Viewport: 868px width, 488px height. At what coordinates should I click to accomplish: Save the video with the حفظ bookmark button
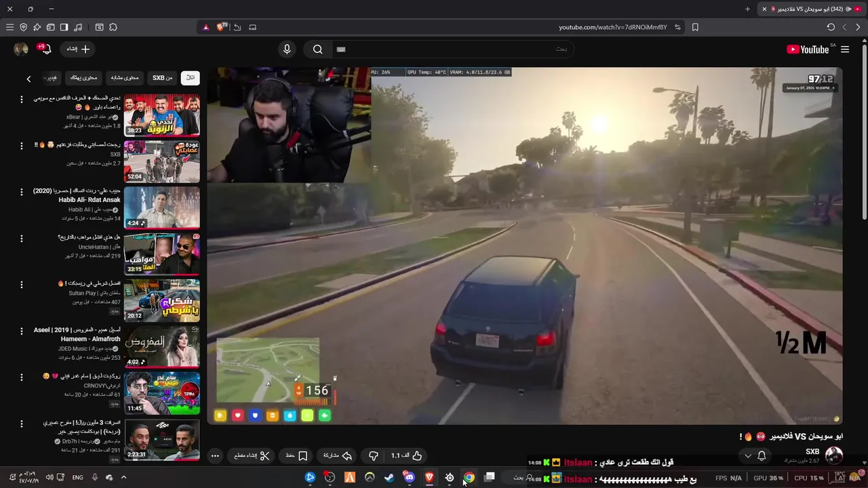296,455
